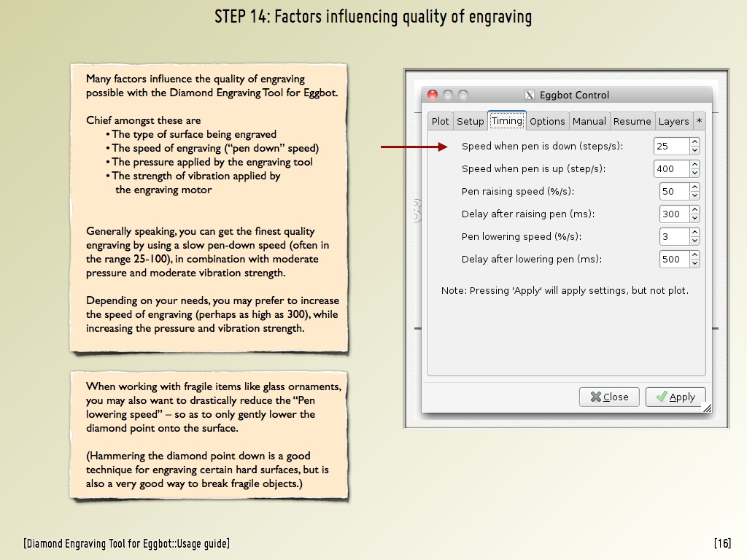Image resolution: width=747 pixels, height=560 pixels.
Task: Decrease pen-up speed with down arrow
Action: (694, 173)
